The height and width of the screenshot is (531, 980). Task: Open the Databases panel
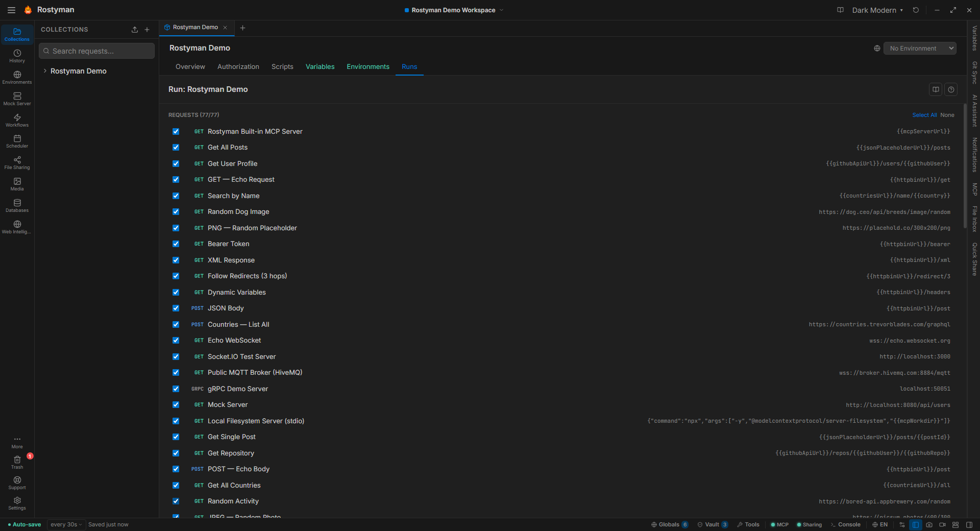pyautogui.click(x=17, y=206)
